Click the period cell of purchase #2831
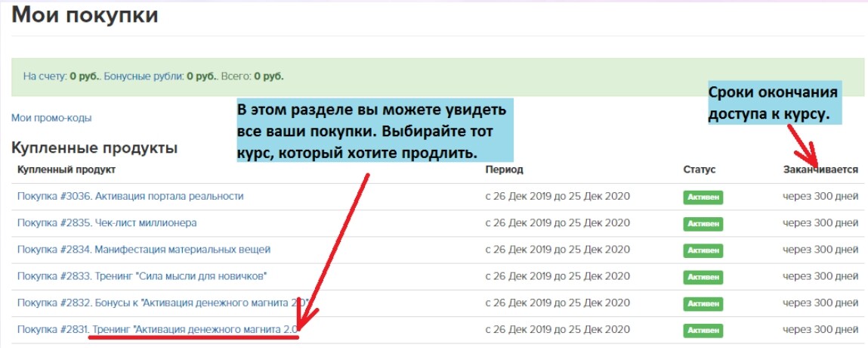The image size is (868, 348). (558, 329)
